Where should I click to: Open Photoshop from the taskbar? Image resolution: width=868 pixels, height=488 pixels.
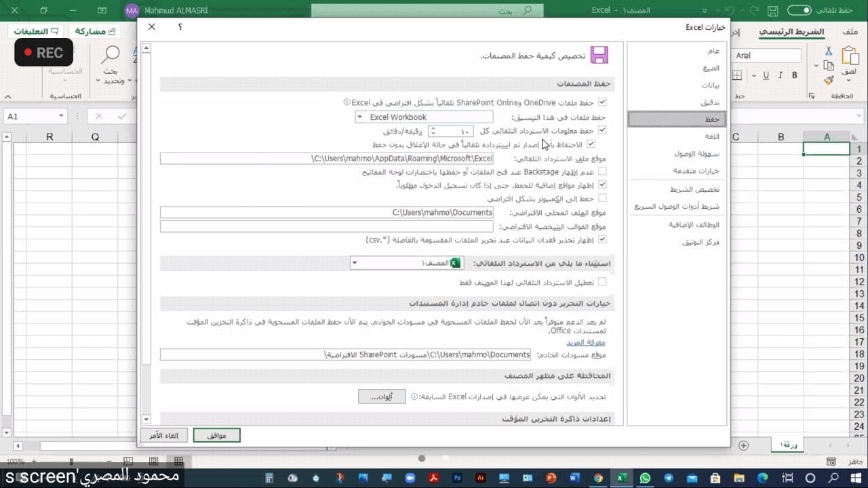point(457,478)
